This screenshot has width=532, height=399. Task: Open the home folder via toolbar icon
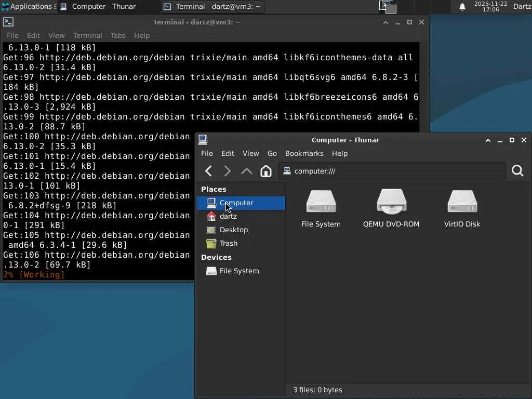pos(266,171)
